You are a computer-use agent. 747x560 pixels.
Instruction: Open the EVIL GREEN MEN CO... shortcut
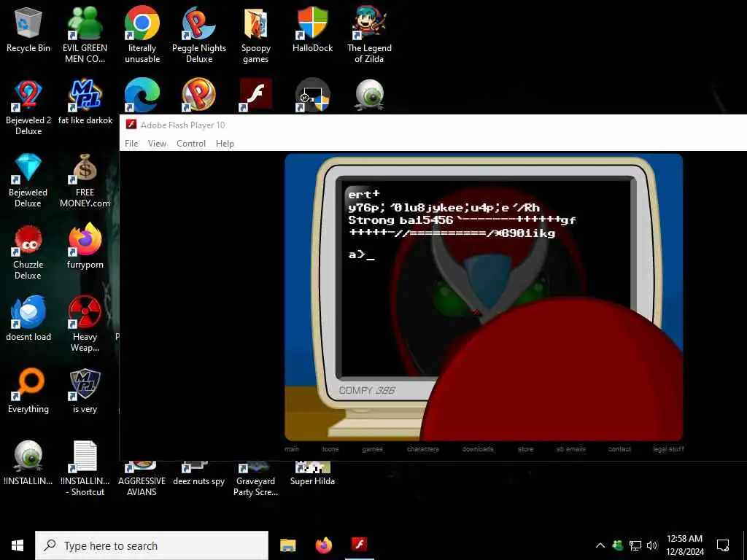pos(85,34)
